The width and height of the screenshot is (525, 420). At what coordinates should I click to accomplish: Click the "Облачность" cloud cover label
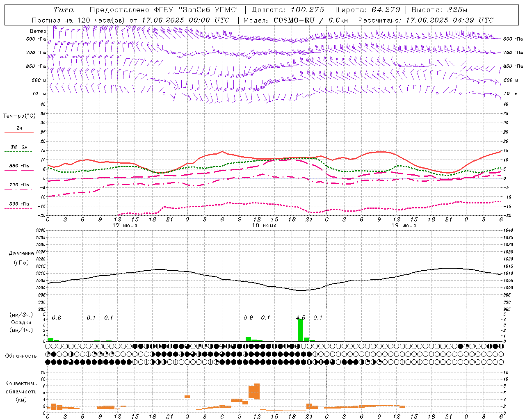21,356
